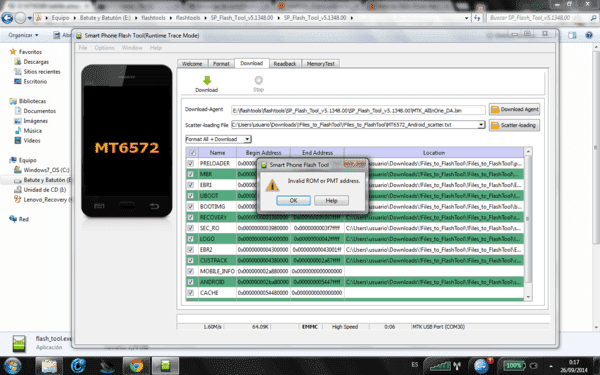
Task: Switch to the Welcome tab
Action: [192, 64]
